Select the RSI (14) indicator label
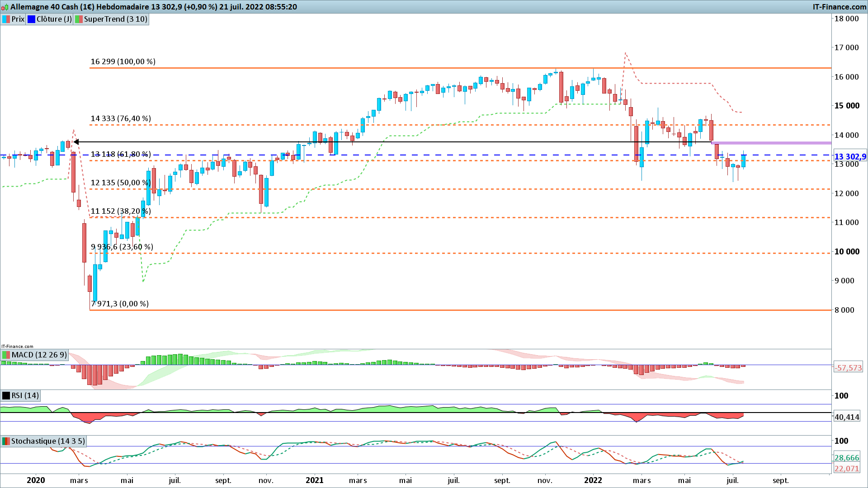This screenshot has height=488, width=868. [25, 395]
